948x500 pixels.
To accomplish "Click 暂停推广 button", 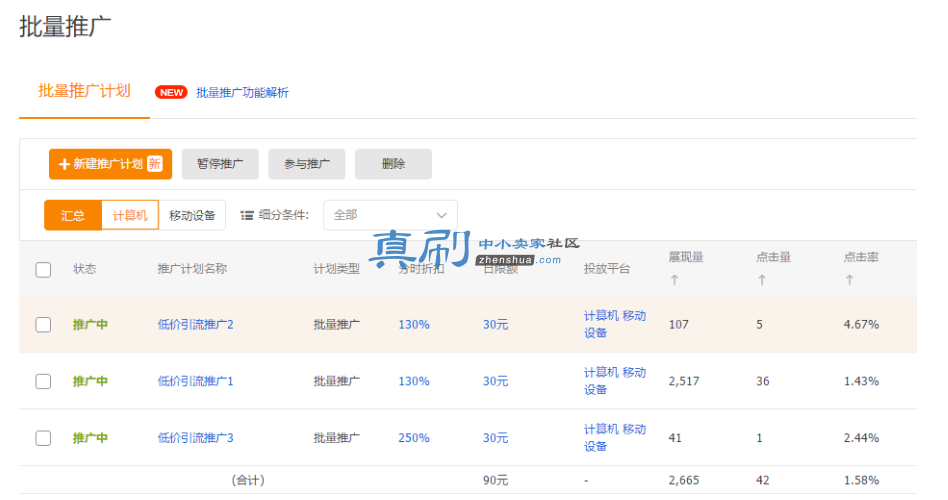I will [220, 164].
